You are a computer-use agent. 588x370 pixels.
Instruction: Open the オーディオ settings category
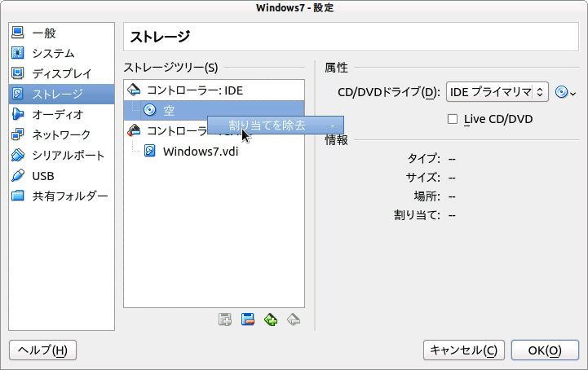pyautogui.click(x=61, y=114)
